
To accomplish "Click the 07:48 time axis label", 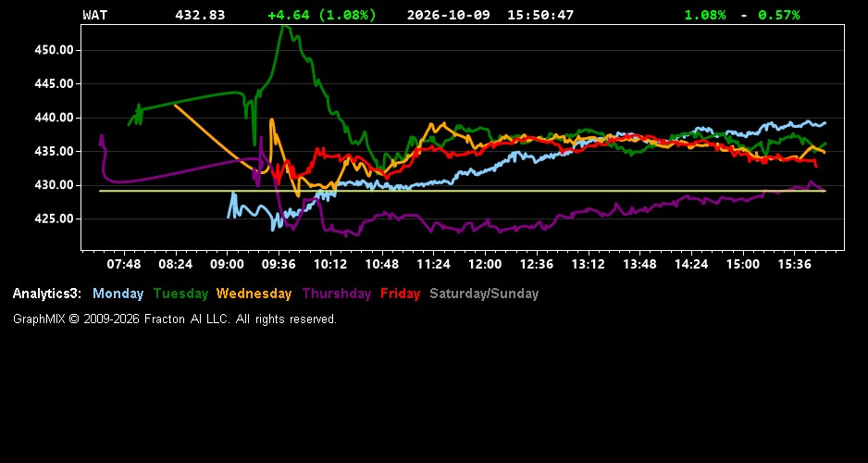I will 124,265.
